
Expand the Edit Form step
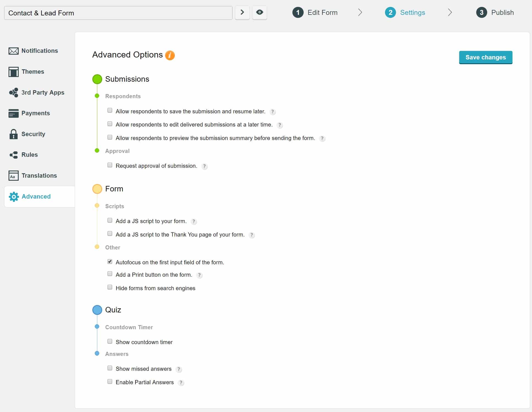point(360,12)
